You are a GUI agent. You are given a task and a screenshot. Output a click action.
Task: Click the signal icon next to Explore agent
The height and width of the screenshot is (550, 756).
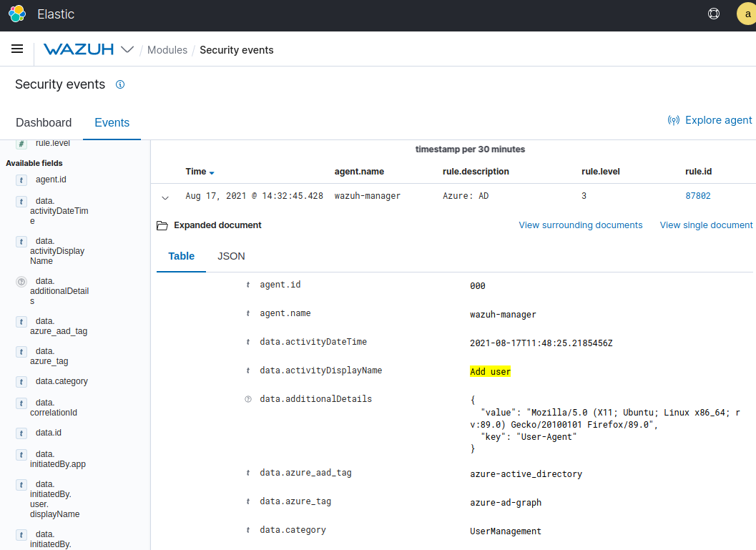pyautogui.click(x=673, y=120)
